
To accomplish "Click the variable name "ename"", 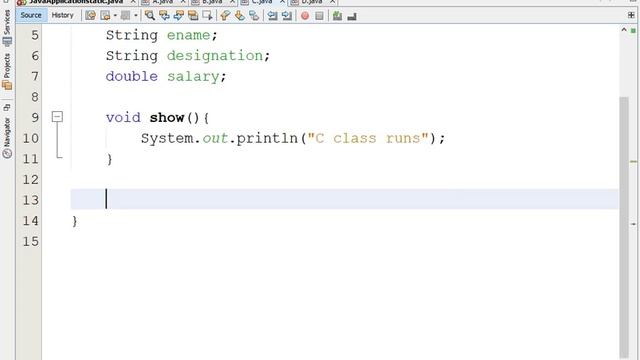I will point(188,35).
